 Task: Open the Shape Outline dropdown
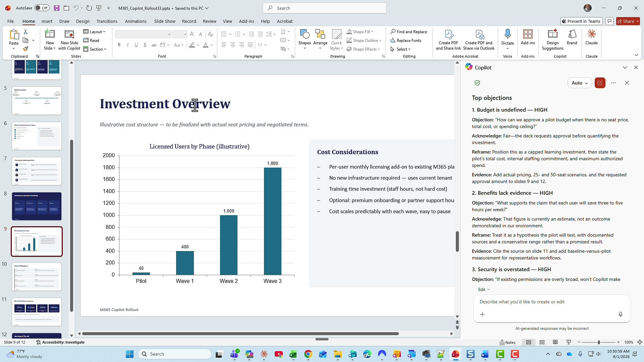pos(364,40)
